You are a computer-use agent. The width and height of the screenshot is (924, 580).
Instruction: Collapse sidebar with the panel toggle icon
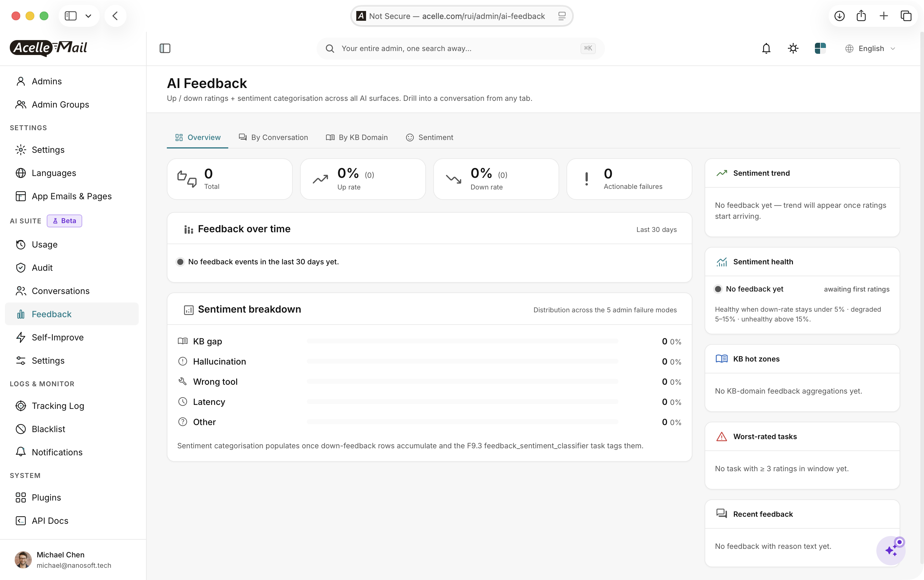165,48
